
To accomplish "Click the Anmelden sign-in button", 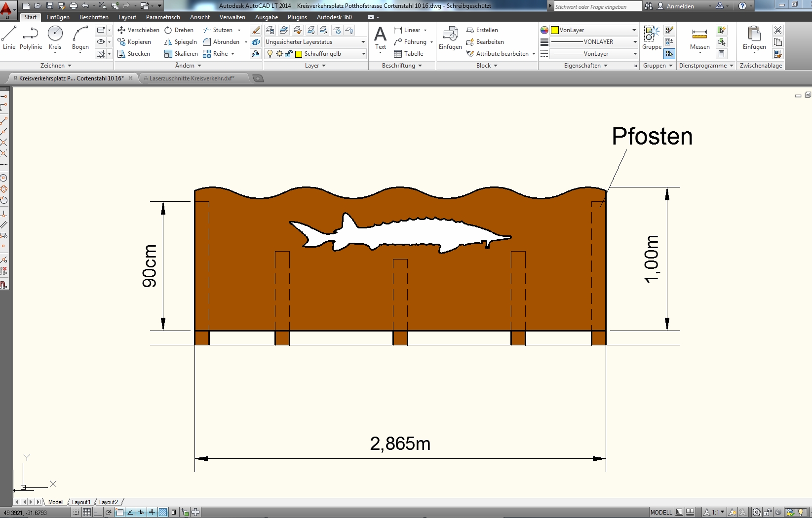I will coord(680,6).
